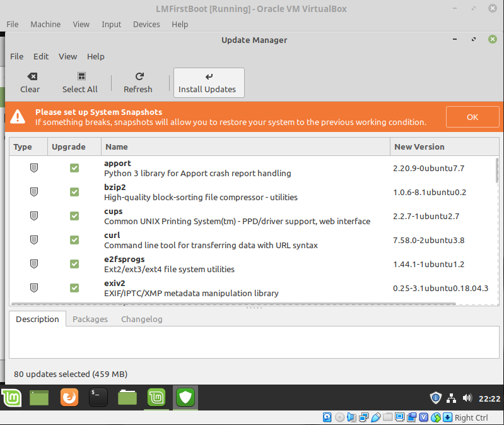
Task: Select the apport package name
Action: [117, 164]
